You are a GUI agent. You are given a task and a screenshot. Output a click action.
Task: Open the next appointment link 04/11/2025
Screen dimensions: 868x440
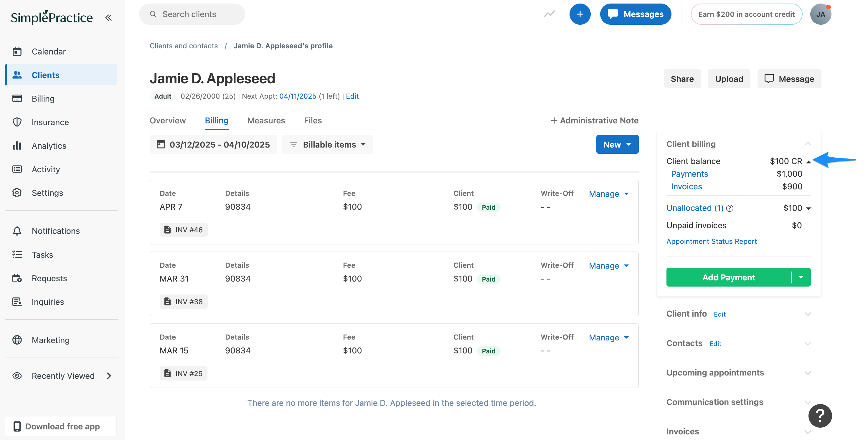(x=298, y=96)
